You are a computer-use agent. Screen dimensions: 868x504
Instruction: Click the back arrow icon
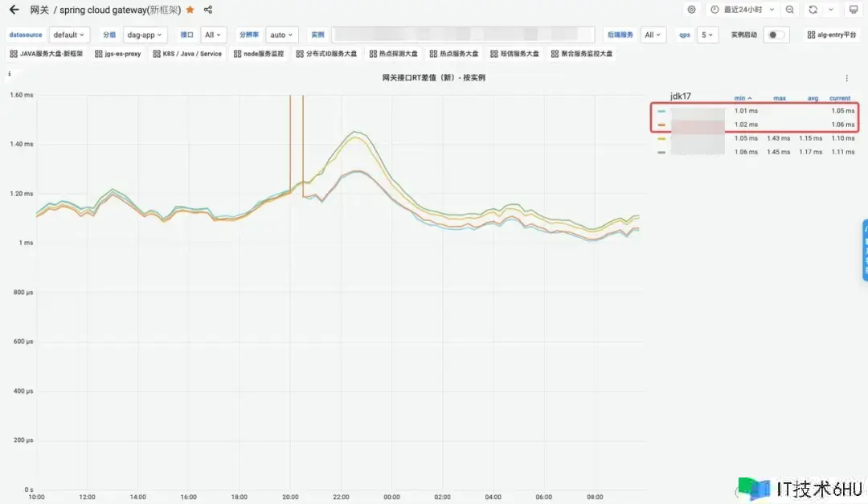14,10
